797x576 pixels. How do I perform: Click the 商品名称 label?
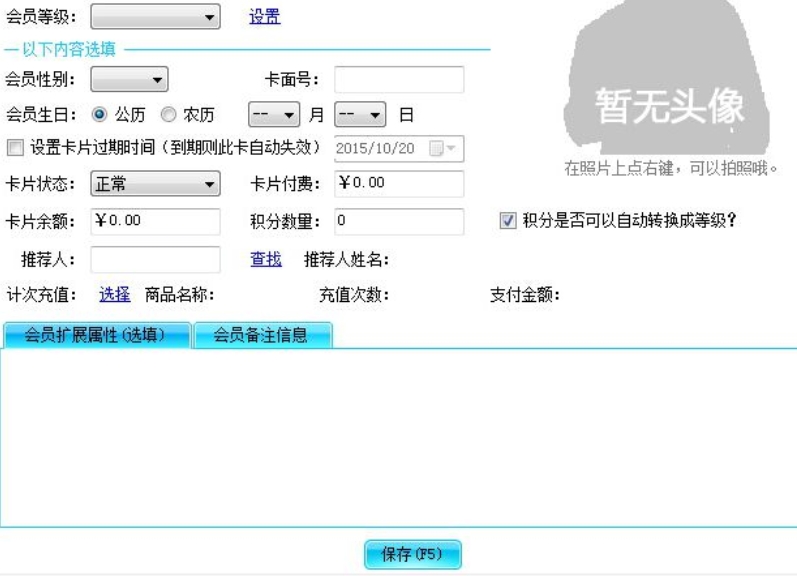point(179,294)
